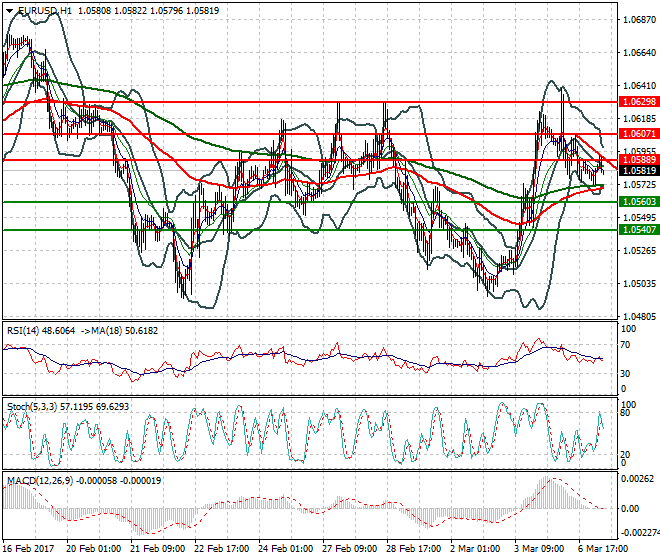
Task: Click the current price label 1.05819
Action: (639, 171)
